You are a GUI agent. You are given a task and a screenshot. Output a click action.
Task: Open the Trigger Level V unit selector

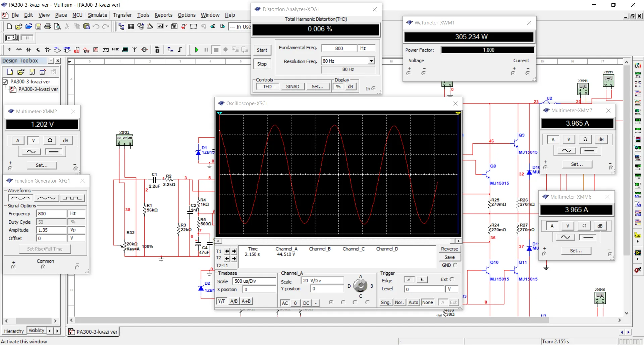(x=451, y=289)
